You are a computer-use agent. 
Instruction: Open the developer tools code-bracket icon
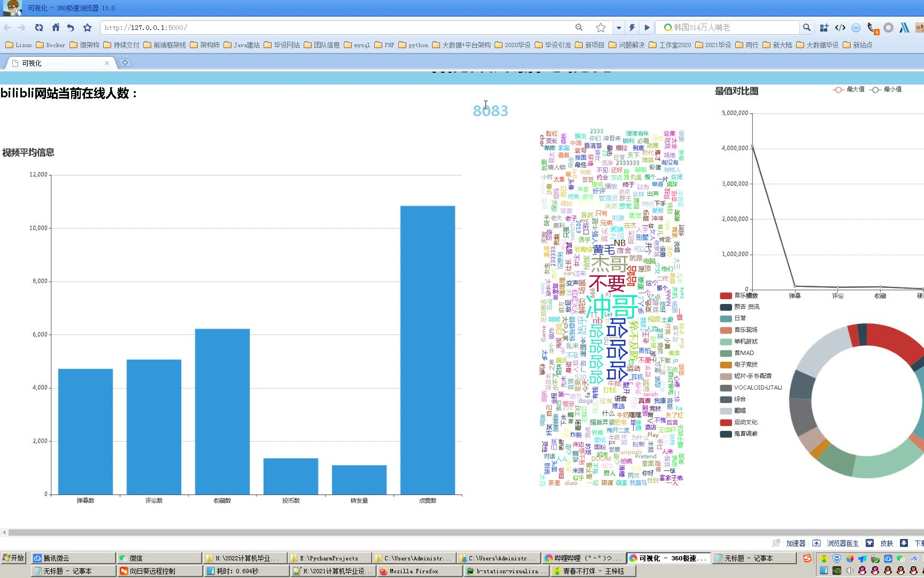click(840, 27)
